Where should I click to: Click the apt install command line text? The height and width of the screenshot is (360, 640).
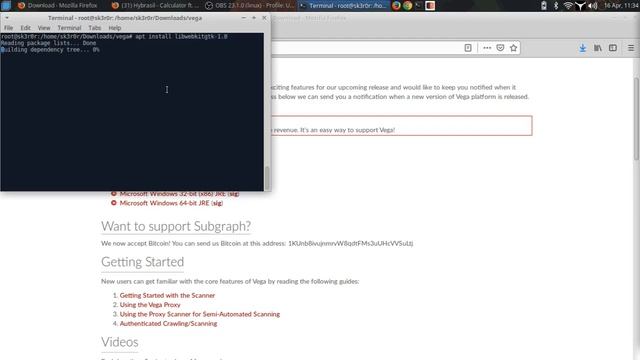[x=181, y=36]
